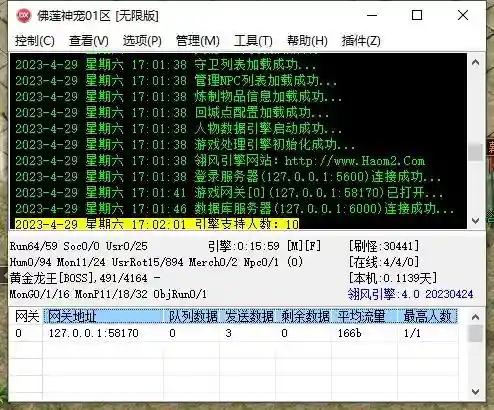Click the 游戏网关[0] 已打开 log line
The image size is (494, 410).
tap(229, 193)
